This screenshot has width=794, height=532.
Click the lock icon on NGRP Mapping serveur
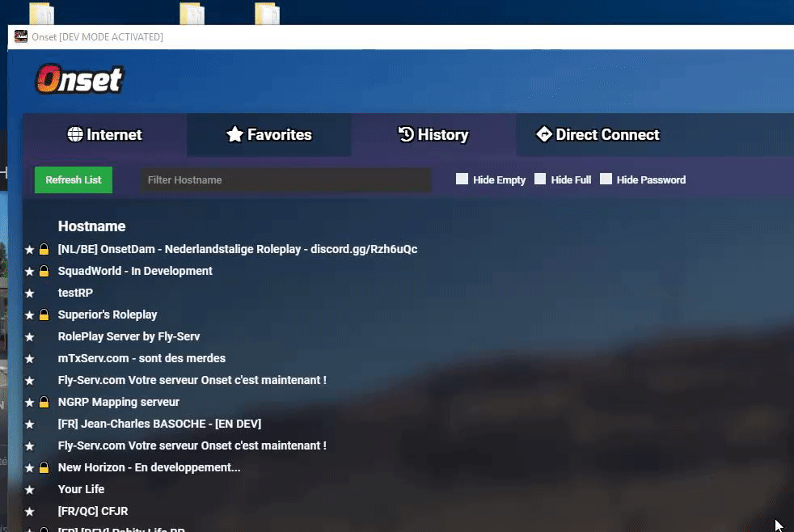click(44, 402)
